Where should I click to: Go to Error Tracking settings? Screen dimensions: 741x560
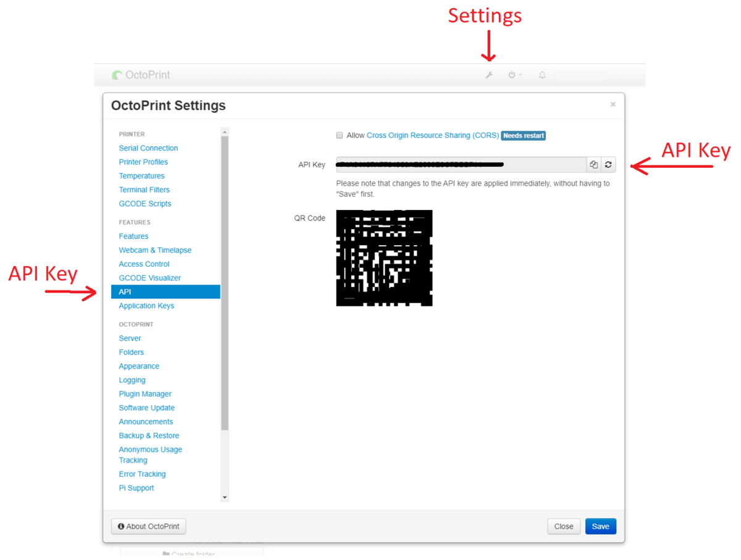tap(142, 474)
